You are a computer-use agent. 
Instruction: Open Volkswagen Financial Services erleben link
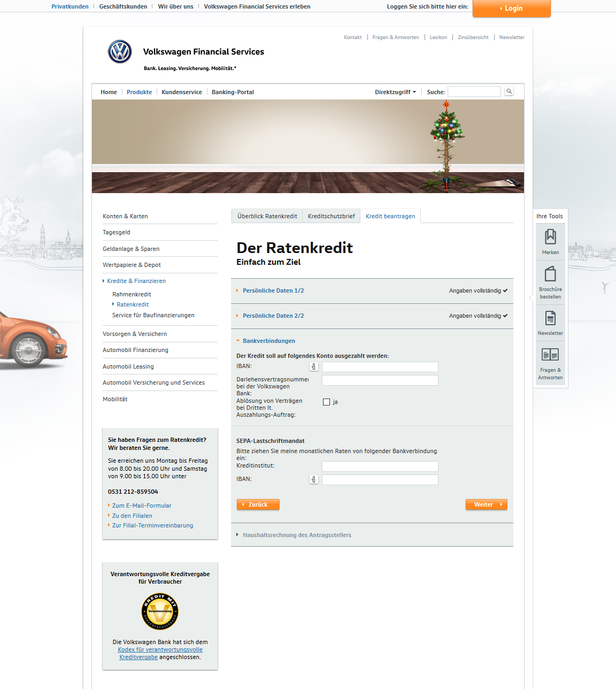(x=257, y=6)
